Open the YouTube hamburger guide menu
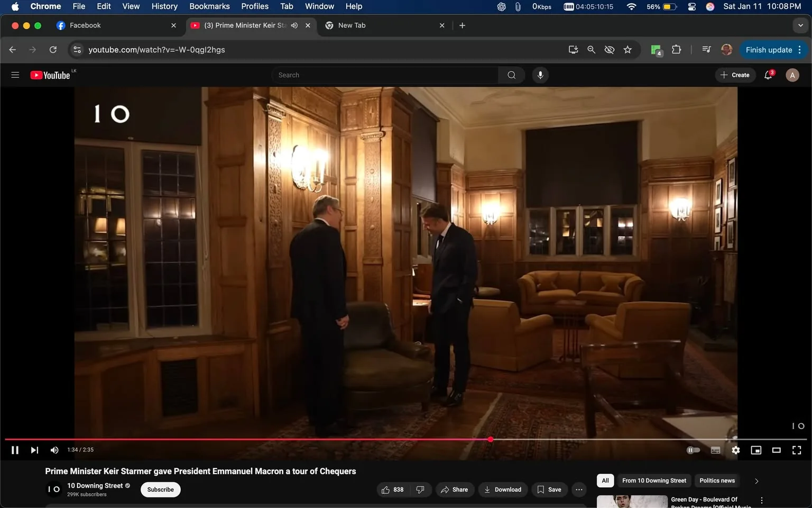812x508 pixels. tap(15, 75)
